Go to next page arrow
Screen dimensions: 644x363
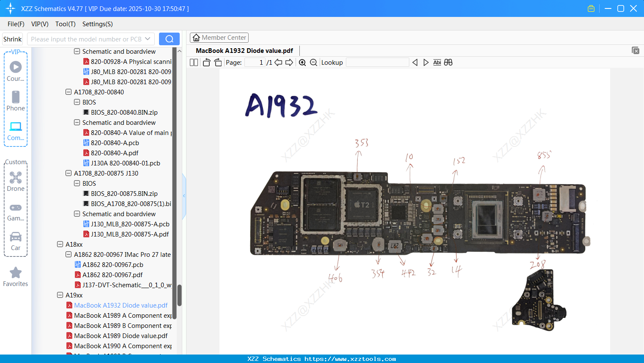[x=289, y=63]
